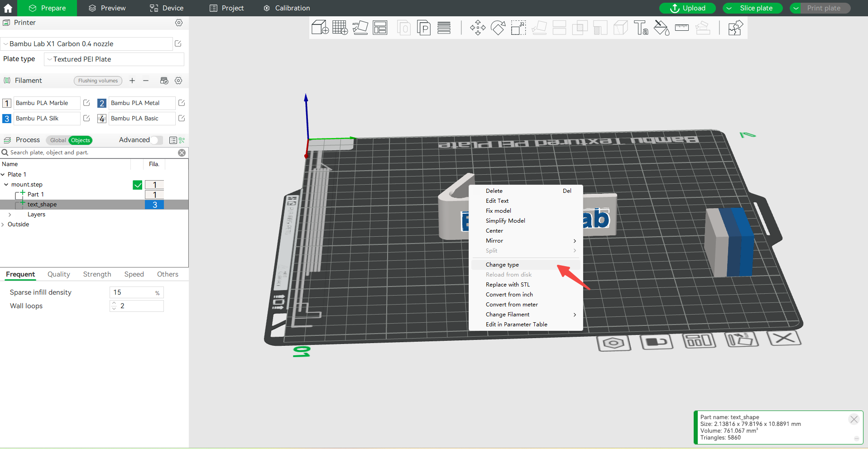Select the Move tool

point(478,28)
